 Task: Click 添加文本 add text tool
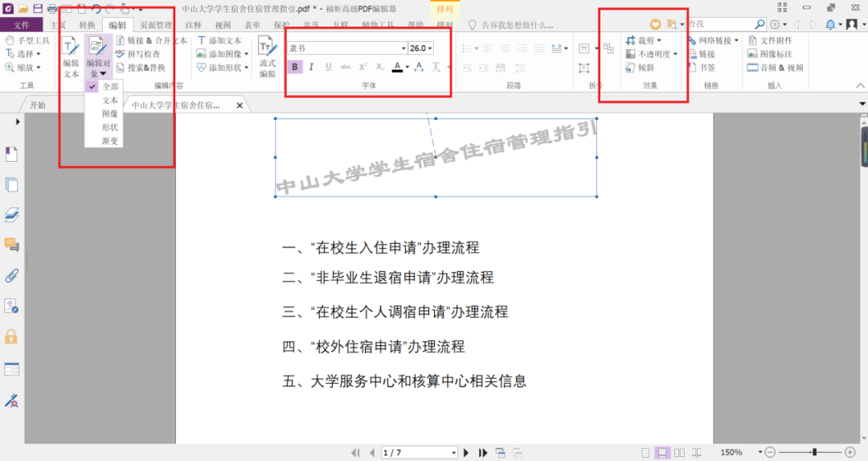click(219, 40)
